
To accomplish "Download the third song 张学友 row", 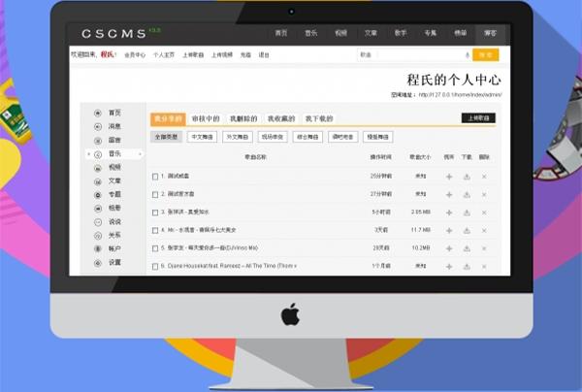I will (467, 212).
